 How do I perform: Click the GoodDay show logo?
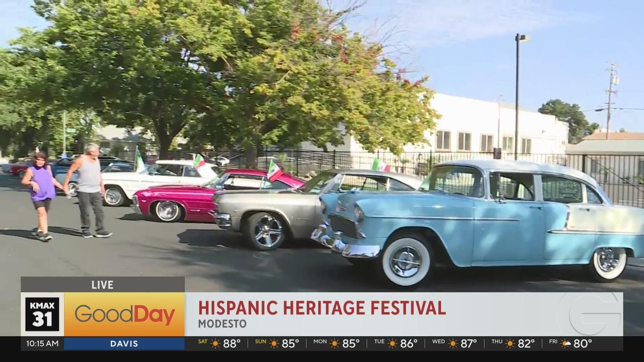pyautogui.click(x=124, y=315)
